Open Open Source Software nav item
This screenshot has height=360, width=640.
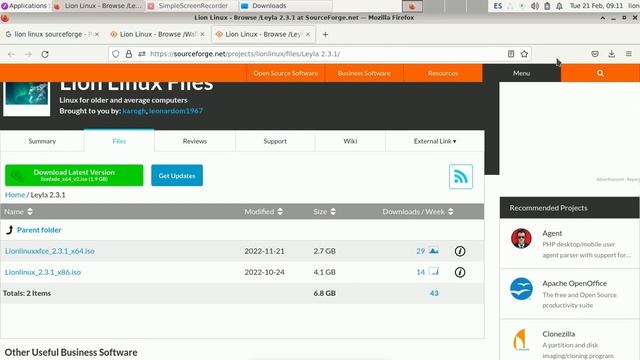pos(285,73)
